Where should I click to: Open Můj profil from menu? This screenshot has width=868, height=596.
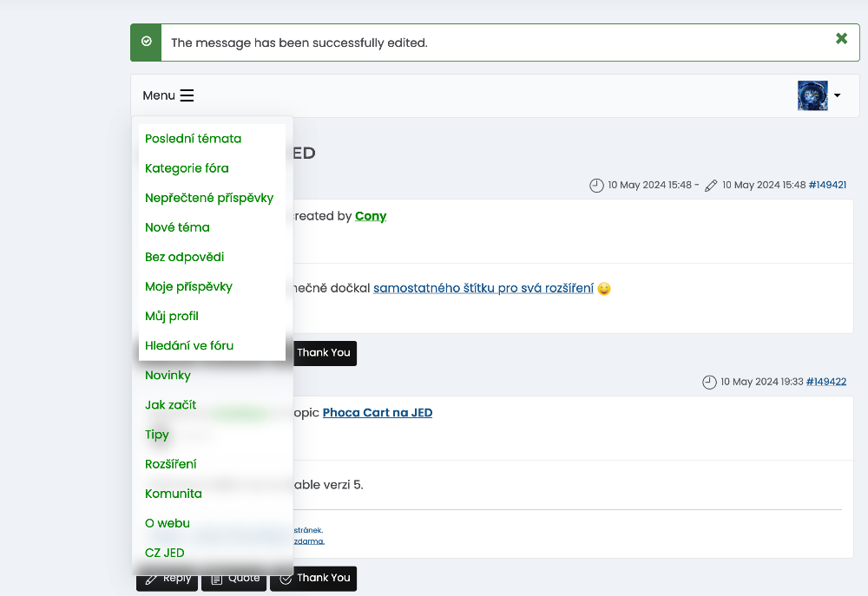[x=172, y=316]
